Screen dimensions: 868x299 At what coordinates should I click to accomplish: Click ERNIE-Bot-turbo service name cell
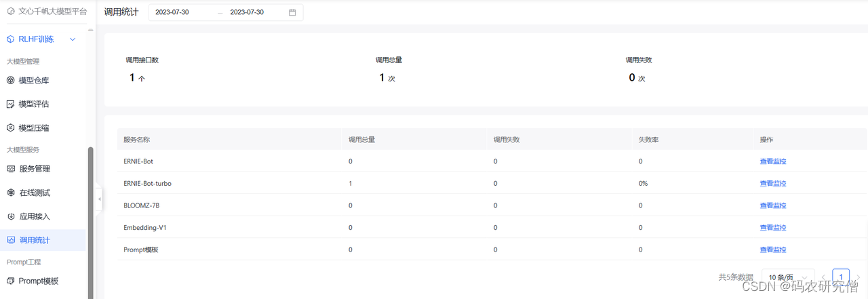[148, 184]
